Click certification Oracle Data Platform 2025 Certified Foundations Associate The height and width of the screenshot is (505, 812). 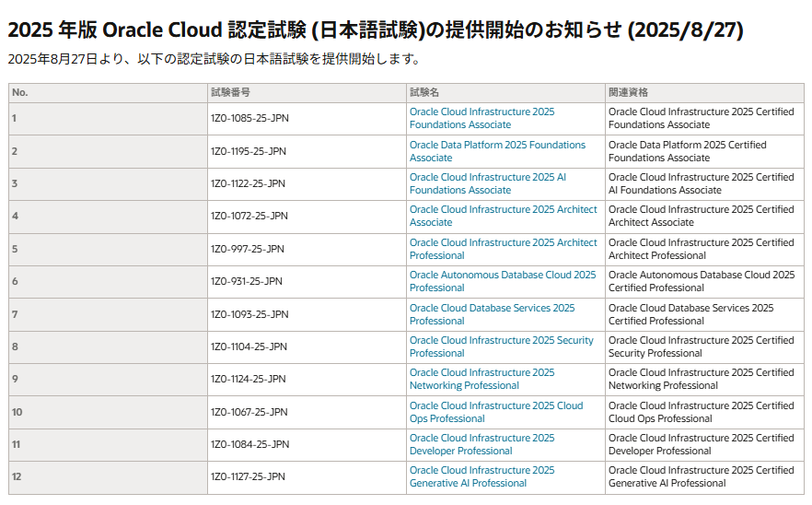click(687, 151)
